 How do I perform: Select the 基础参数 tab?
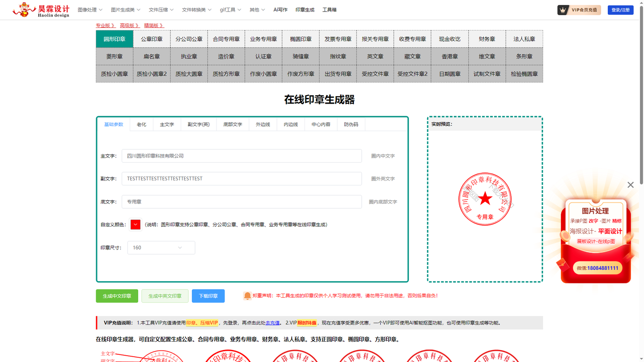tap(114, 124)
